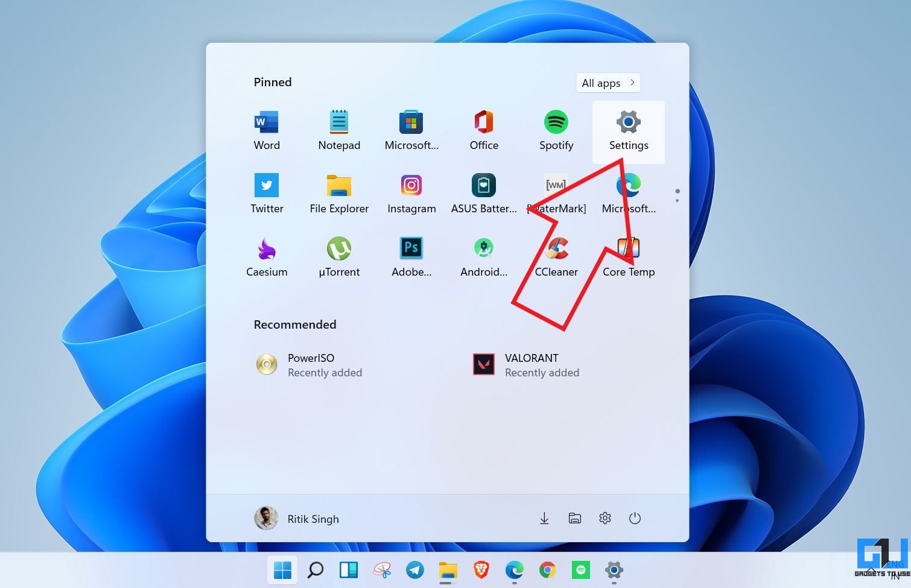This screenshot has width=911, height=588.
Task: Open the All apps list
Action: coord(608,83)
